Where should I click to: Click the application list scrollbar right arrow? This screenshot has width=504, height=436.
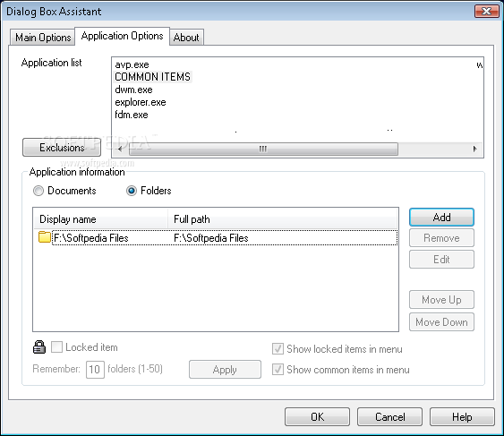[475, 149]
